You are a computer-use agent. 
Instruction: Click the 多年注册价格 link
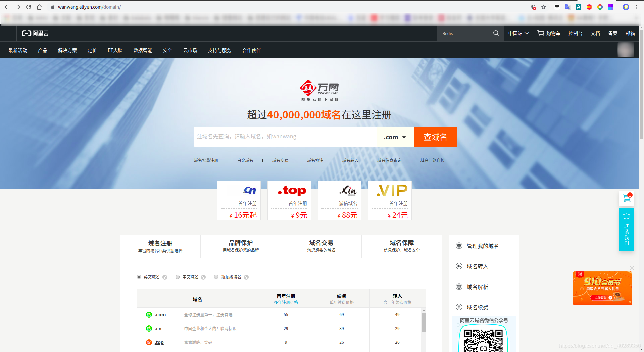point(286,302)
